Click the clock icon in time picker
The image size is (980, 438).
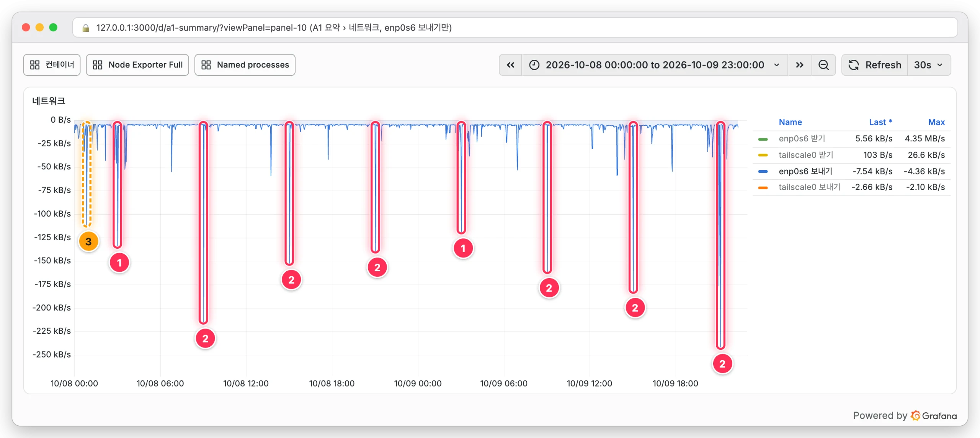click(x=534, y=65)
